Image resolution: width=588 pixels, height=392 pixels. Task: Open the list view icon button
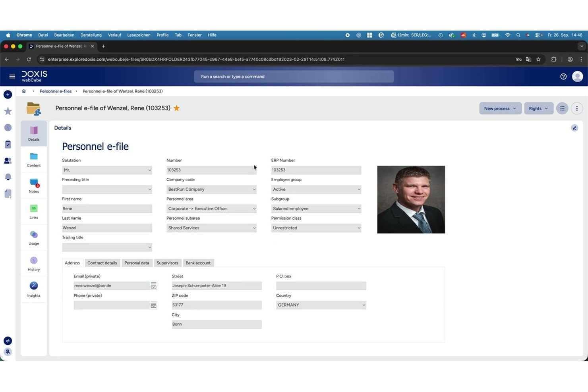[x=562, y=108]
